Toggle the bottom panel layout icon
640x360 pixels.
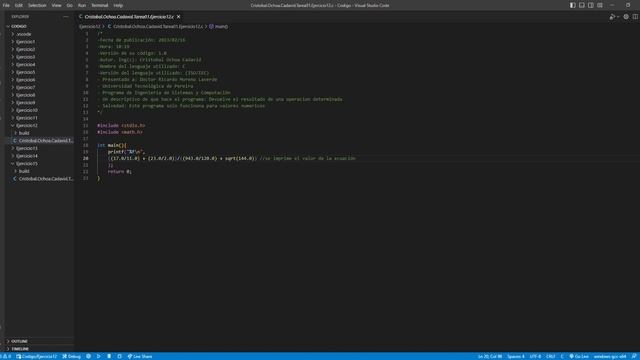coord(582,5)
